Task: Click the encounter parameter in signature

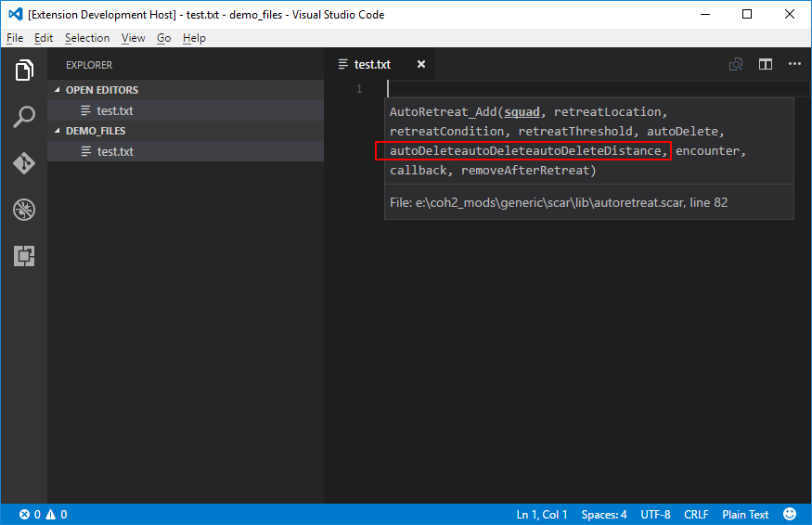Action: pyautogui.click(x=707, y=150)
